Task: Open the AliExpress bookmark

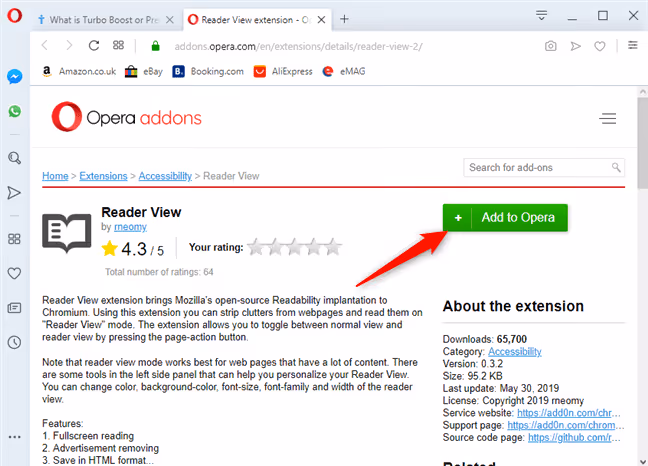Action: coord(283,71)
